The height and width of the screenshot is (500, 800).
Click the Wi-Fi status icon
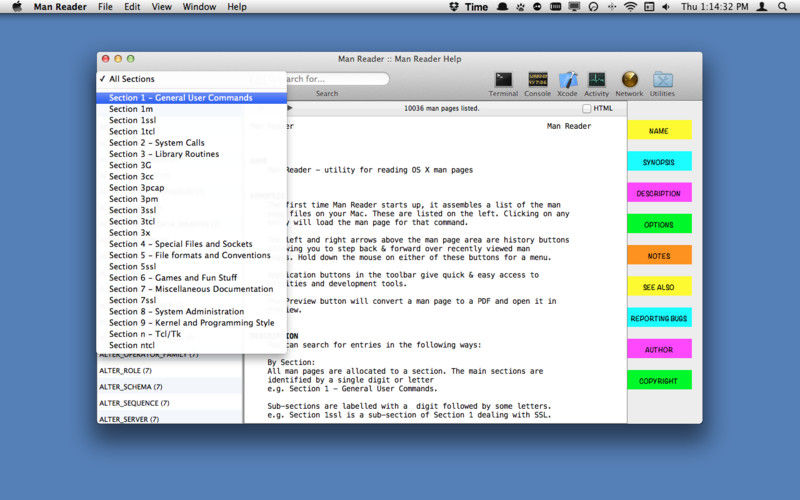pos(631,7)
